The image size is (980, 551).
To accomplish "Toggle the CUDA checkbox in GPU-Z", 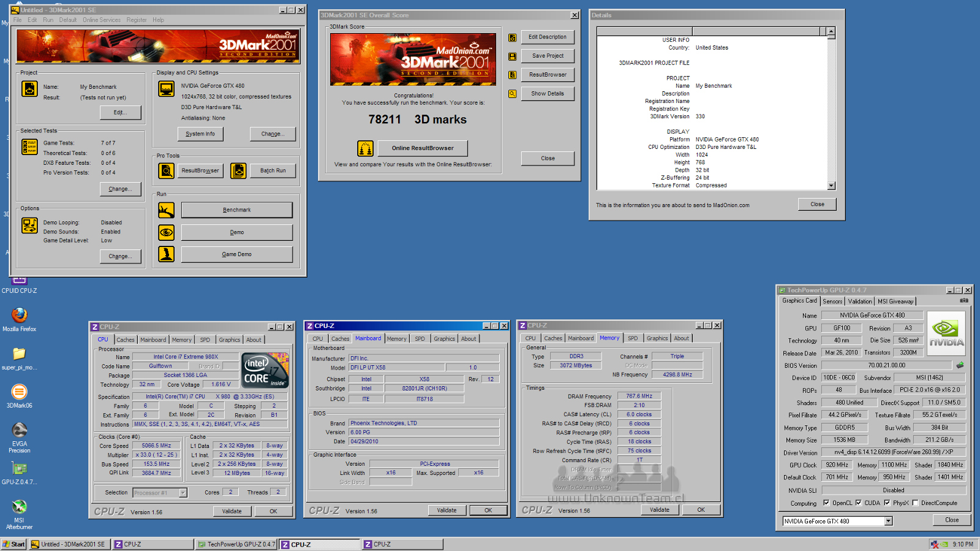I will click(x=858, y=503).
